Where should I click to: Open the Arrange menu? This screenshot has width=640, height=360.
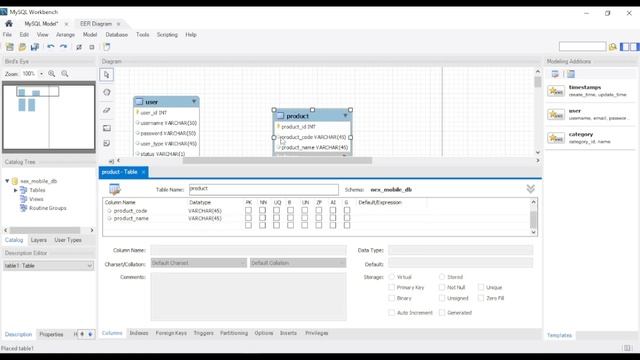pos(65,35)
